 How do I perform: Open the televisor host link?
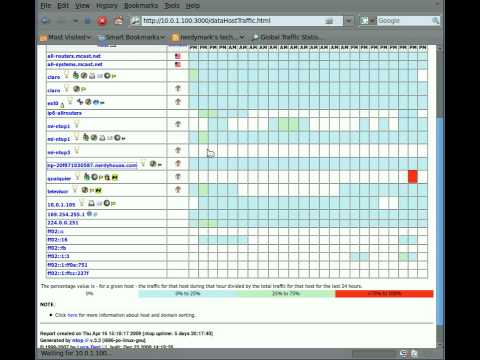(58, 191)
